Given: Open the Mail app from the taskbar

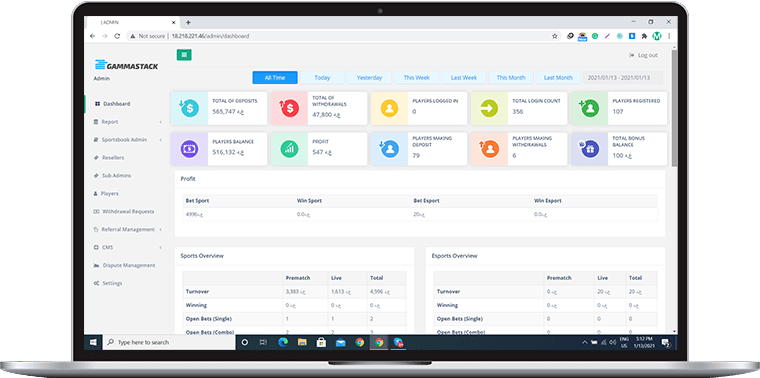Looking at the screenshot, I should pos(340,342).
